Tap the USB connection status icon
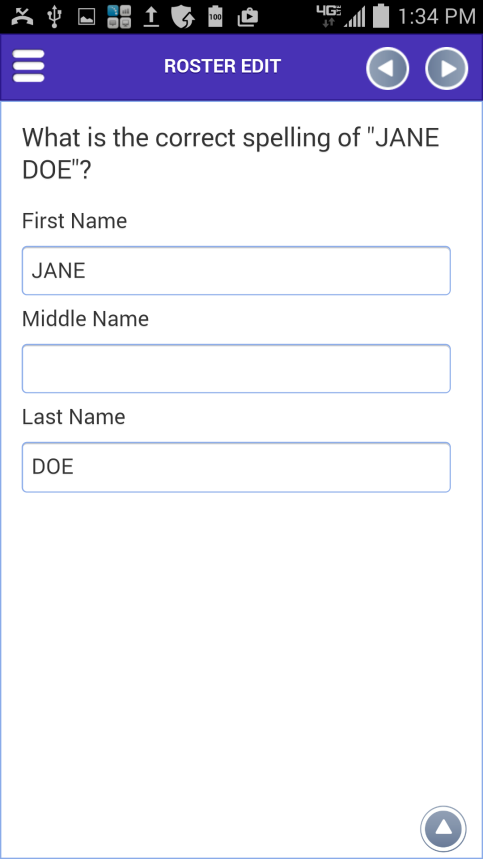This screenshot has width=483, height=859. [54, 16]
